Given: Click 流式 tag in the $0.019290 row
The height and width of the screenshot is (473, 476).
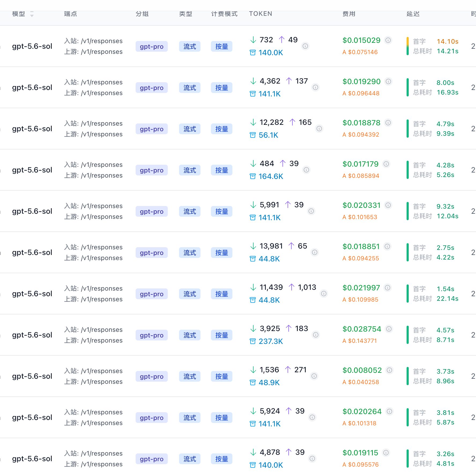Looking at the screenshot, I should [x=190, y=88].
